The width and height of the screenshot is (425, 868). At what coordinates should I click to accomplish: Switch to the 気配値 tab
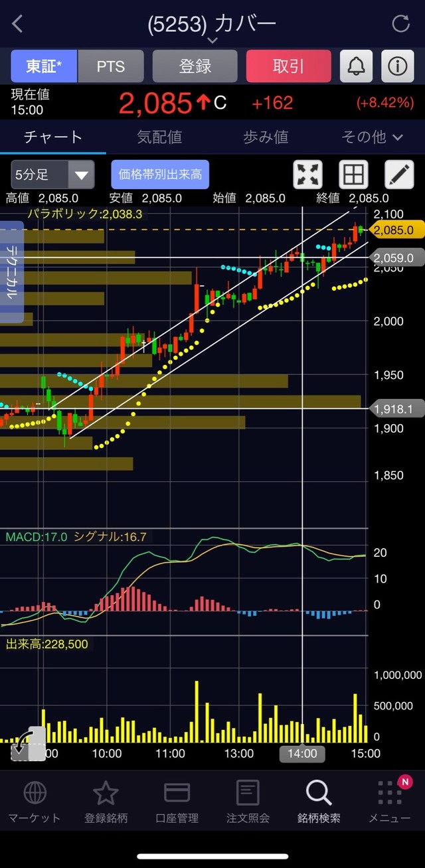coord(159,137)
